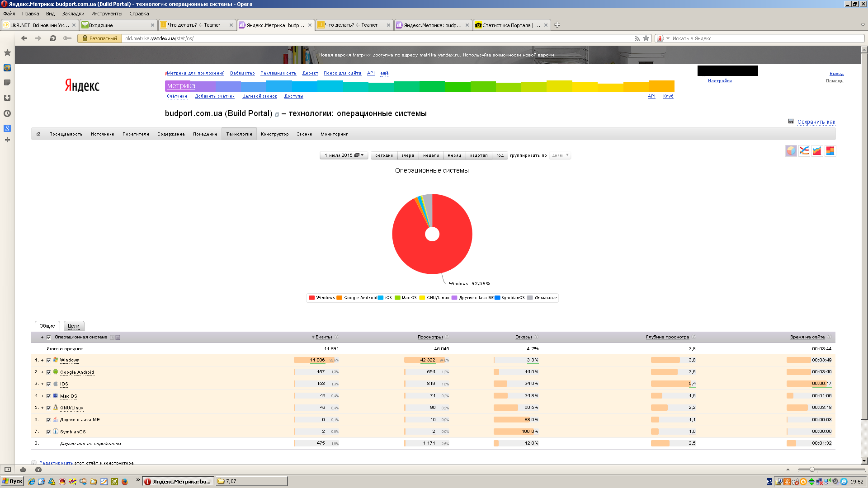Open the Закладки menu in Opera

pyautogui.click(x=73, y=14)
